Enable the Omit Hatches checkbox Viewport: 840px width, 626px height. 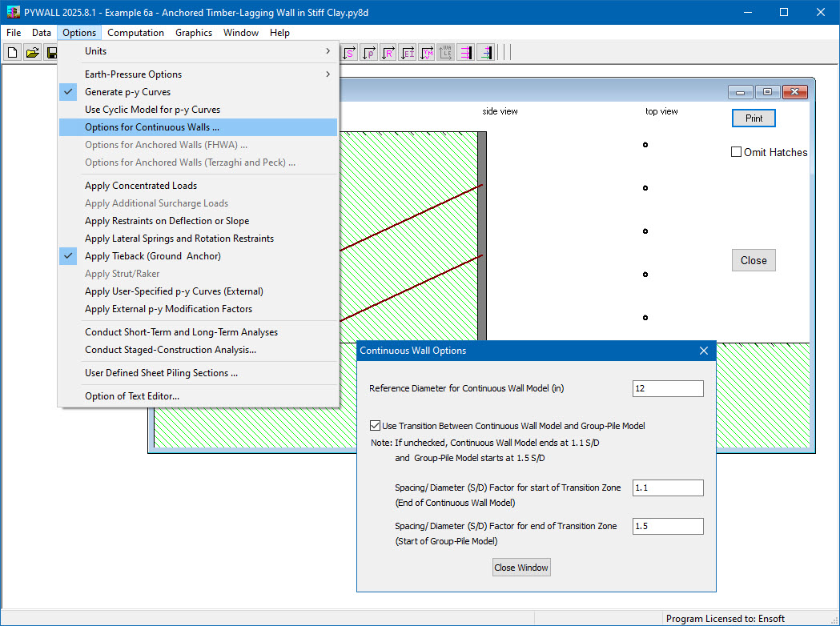point(737,152)
